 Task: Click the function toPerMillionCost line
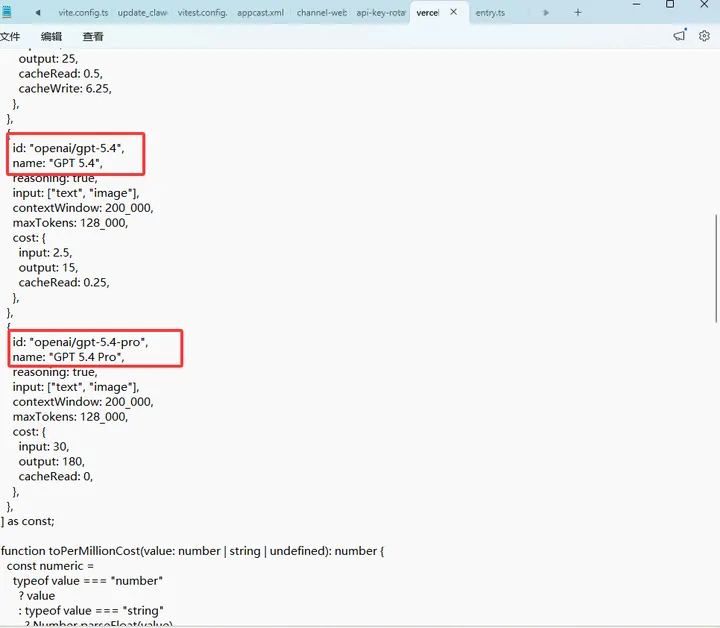pos(192,551)
